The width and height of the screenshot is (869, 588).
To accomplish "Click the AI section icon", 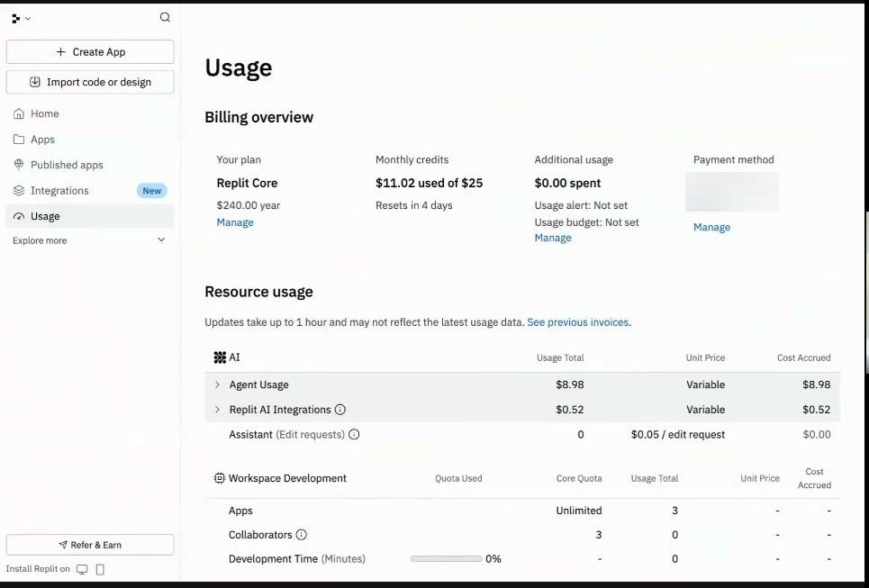I will click(220, 357).
